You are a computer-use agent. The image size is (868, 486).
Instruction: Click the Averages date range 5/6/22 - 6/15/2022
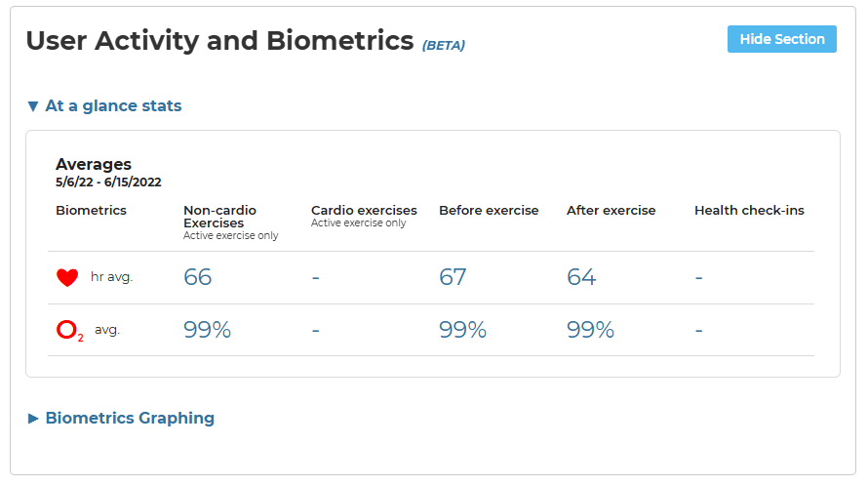tap(108, 182)
